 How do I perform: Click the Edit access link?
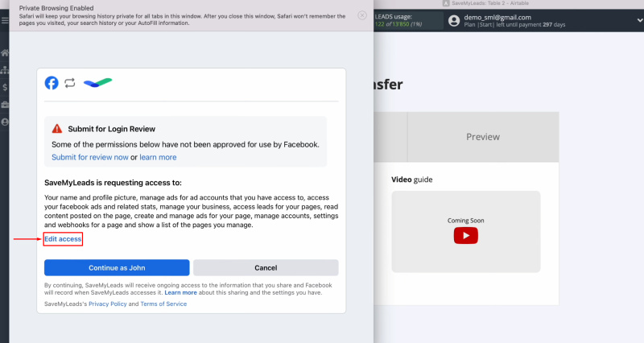(x=64, y=239)
